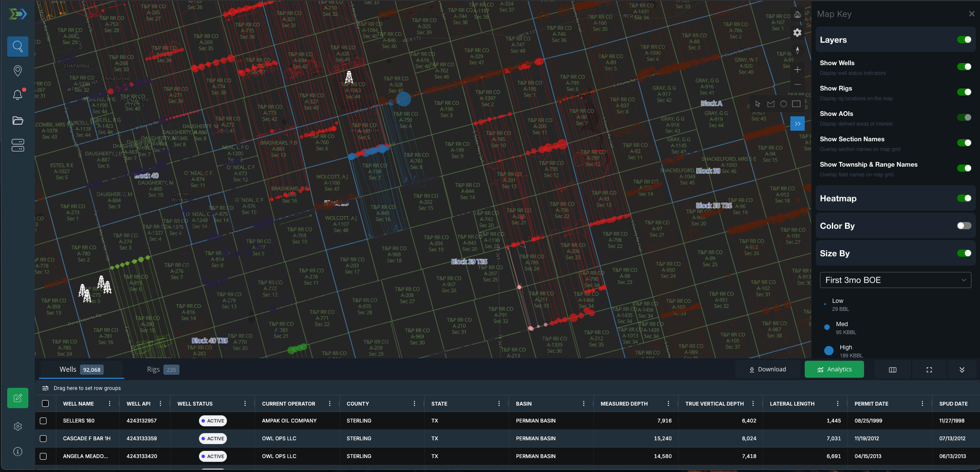980x472 pixels.
Task: Collapse the table with double-chevron button
Action: 962,370
